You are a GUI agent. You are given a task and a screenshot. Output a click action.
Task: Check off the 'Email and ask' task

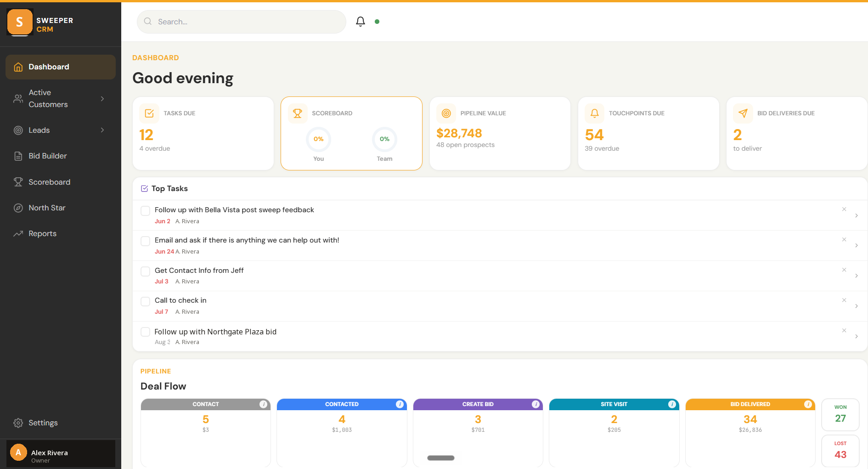tap(145, 241)
